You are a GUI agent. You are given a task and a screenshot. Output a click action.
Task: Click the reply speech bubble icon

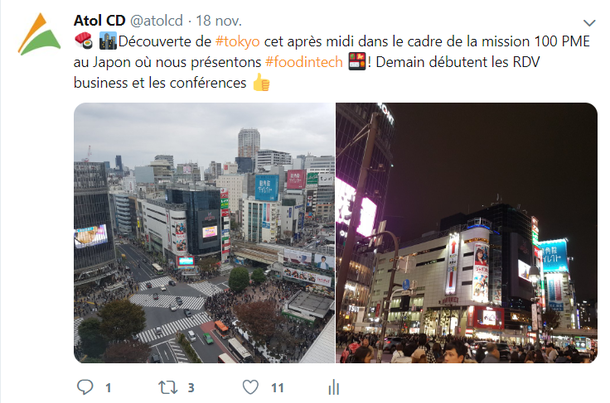85,387
